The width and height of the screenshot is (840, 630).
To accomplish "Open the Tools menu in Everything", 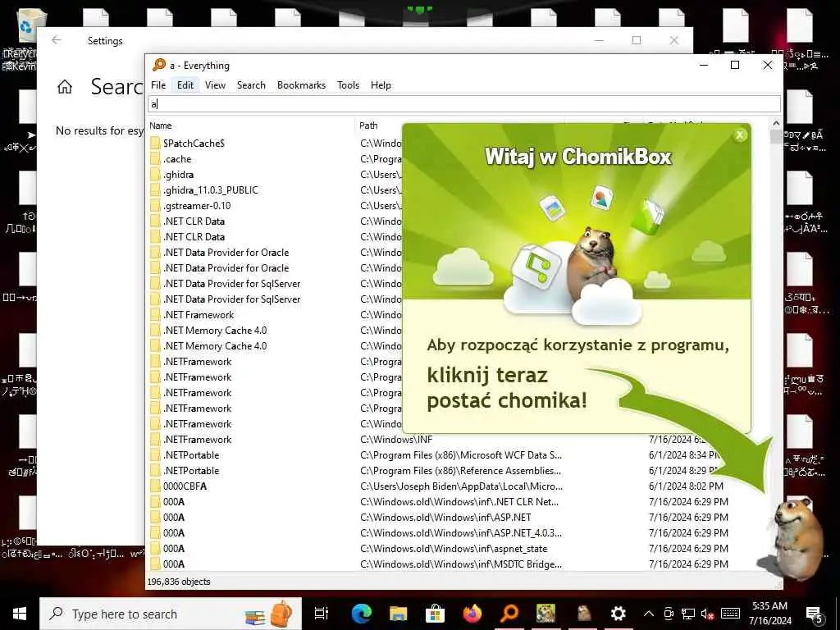I will point(348,85).
